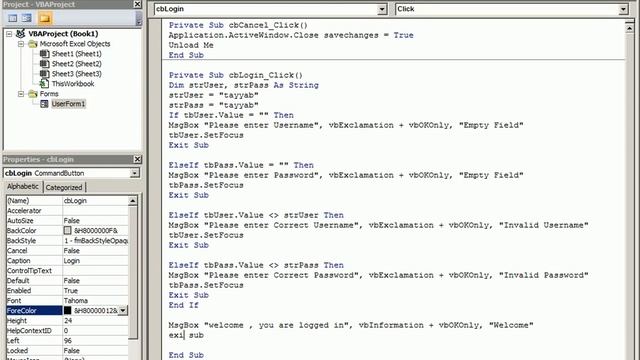Toggle Folders icon in Project panel
640x360 pixels.
pos(45,18)
